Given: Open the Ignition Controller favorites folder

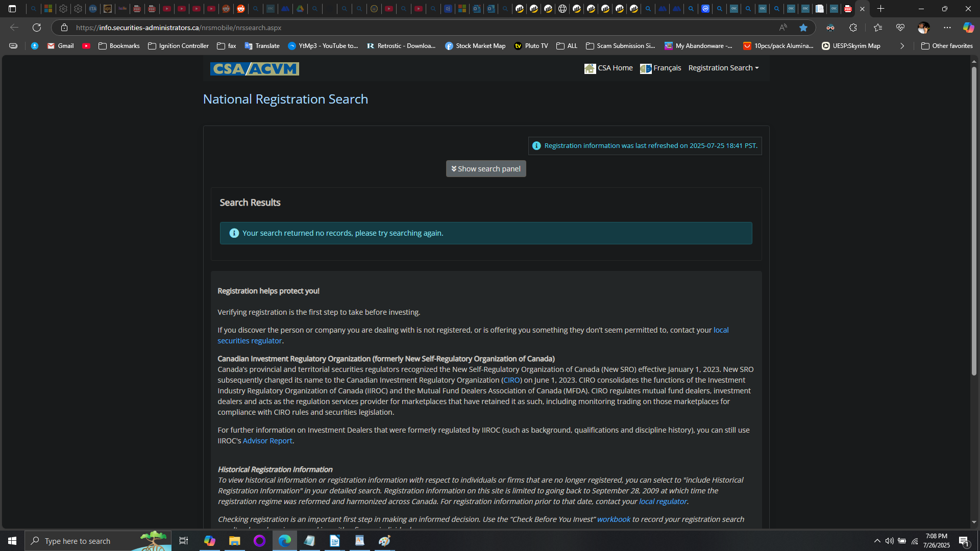Looking at the screenshot, I should point(178,46).
